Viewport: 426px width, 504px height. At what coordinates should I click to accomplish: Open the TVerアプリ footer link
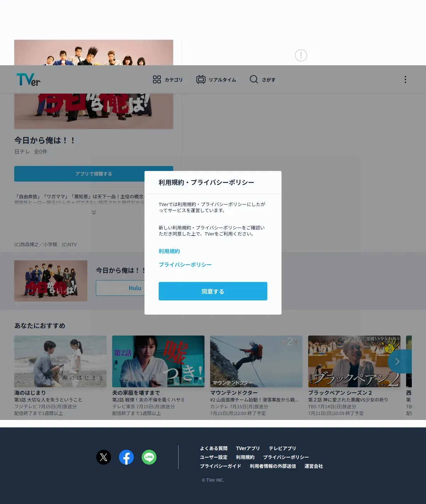248,448
